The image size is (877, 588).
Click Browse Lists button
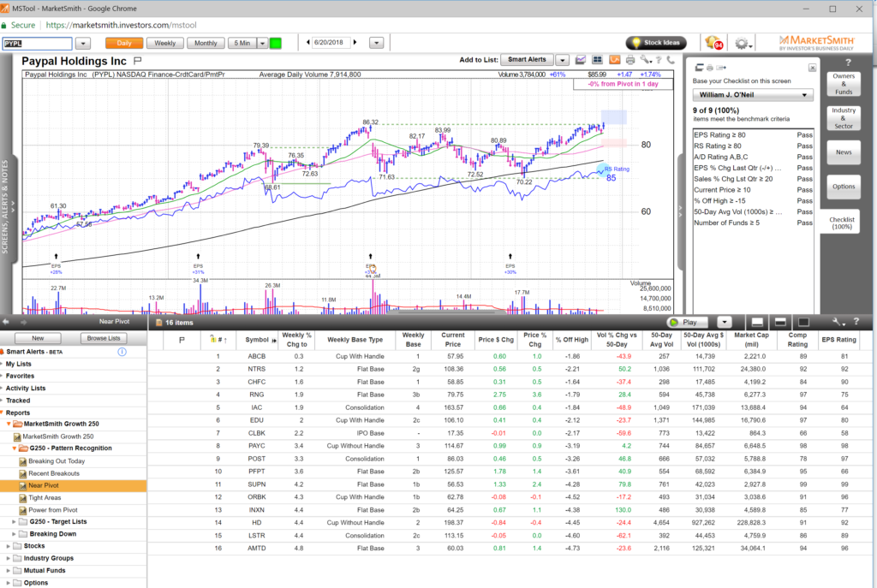(x=104, y=338)
